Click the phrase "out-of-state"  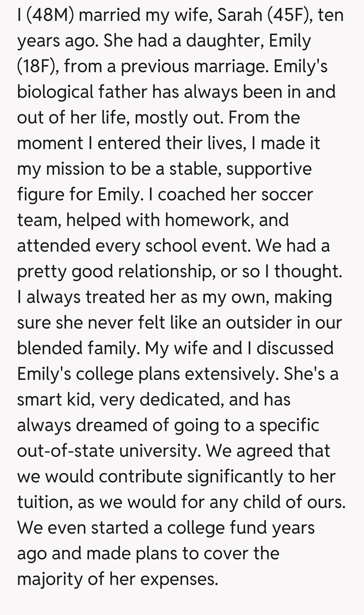tap(66, 451)
